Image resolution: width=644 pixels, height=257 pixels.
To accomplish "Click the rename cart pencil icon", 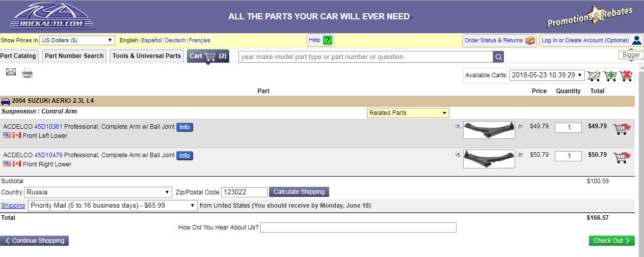I will (x=594, y=76).
